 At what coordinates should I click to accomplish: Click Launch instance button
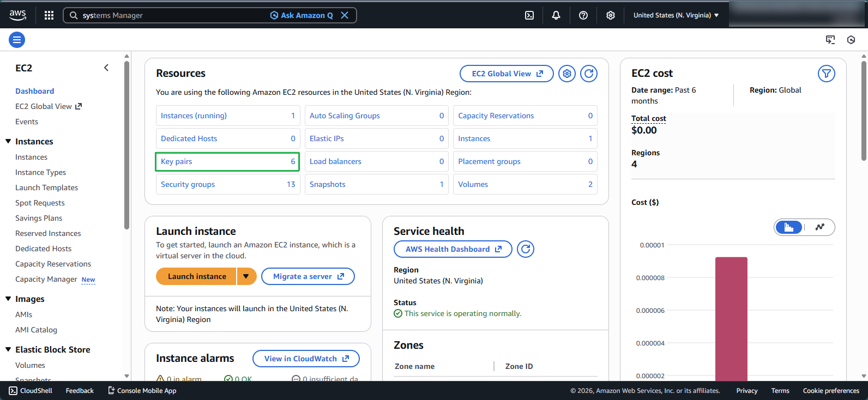coord(196,276)
